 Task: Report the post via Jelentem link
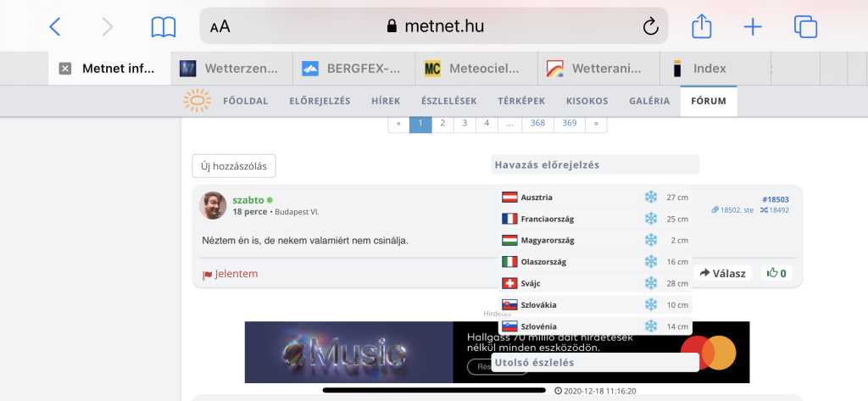point(231,274)
